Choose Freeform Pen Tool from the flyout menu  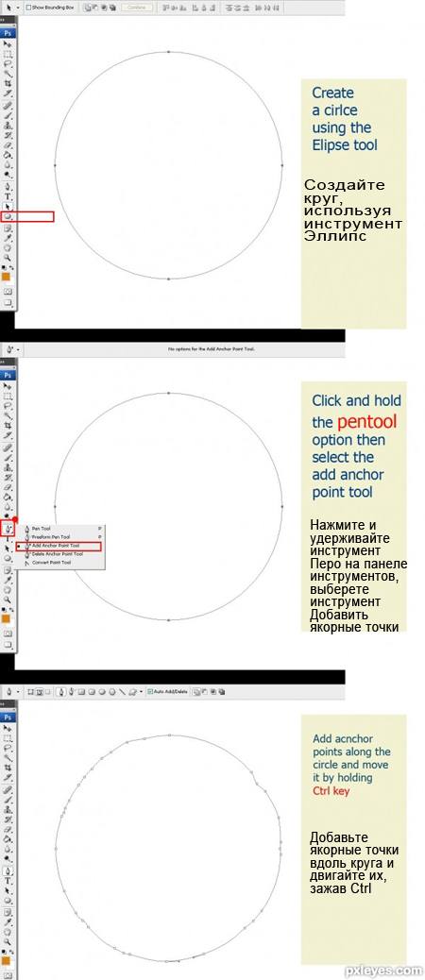(x=50, y=537)
